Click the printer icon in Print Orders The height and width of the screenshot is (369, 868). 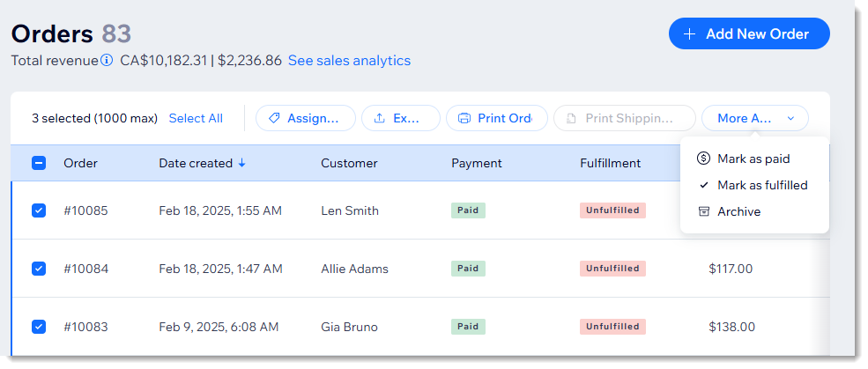(x=464, y=118)
